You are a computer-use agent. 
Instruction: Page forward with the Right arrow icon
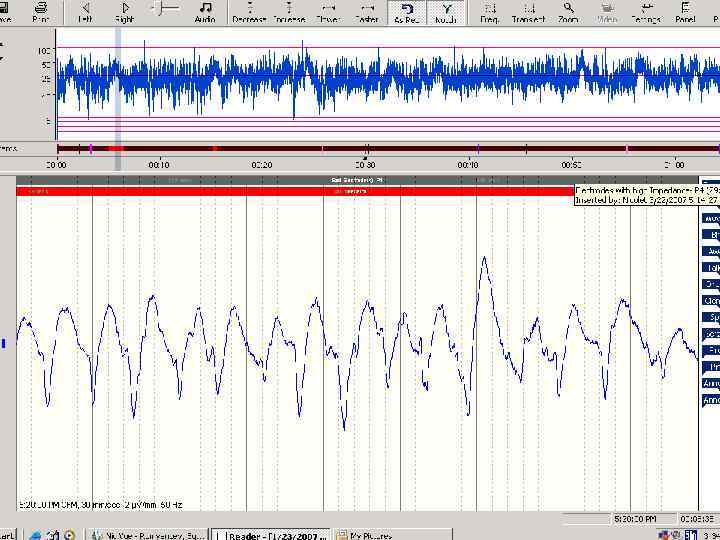[125, 12]
